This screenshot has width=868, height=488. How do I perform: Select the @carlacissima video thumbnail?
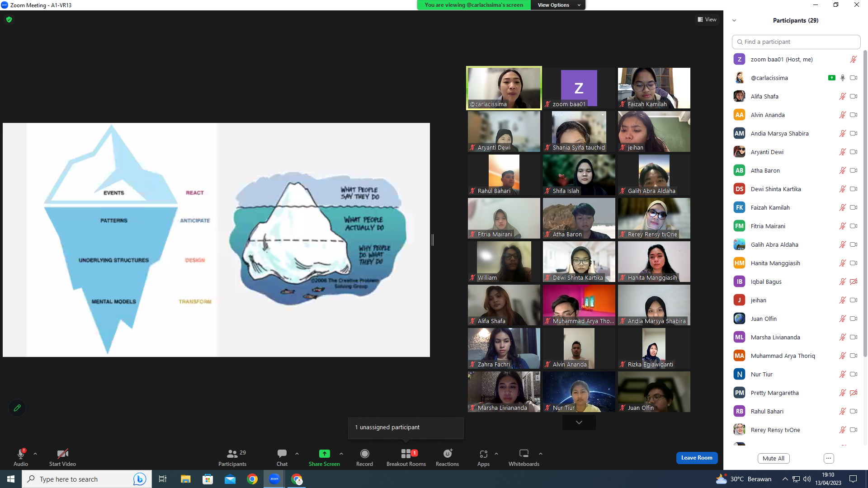pyautogui.click(x=504, y=88)
